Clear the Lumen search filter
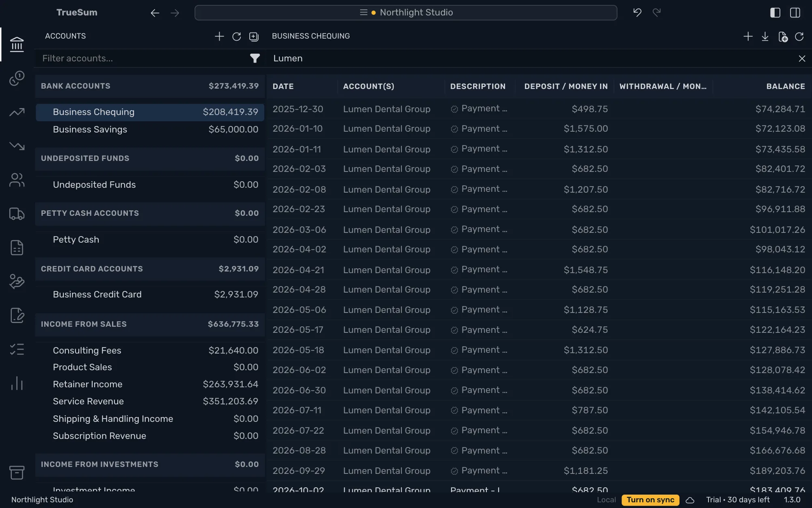The image size is (812, 508). point(802,59)
